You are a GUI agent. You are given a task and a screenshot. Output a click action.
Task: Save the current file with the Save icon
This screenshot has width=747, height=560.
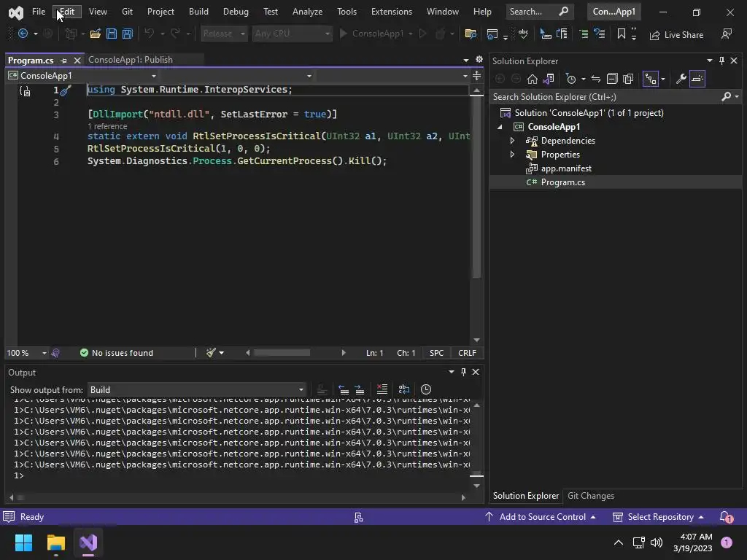click(x=112, y=34)
